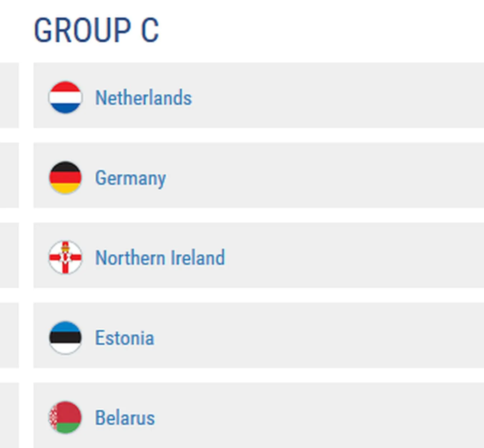Click the cut-off panel left of Estonia row
Viewport: 484px width, 448px height.
click(9, 335)
